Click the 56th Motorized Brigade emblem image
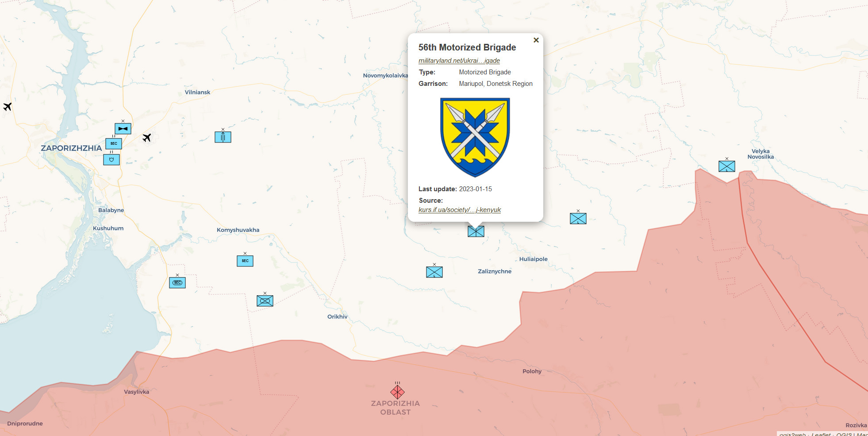Image resolution: width=868 pixels, height=436 pixels. click(x=475, y=137)
